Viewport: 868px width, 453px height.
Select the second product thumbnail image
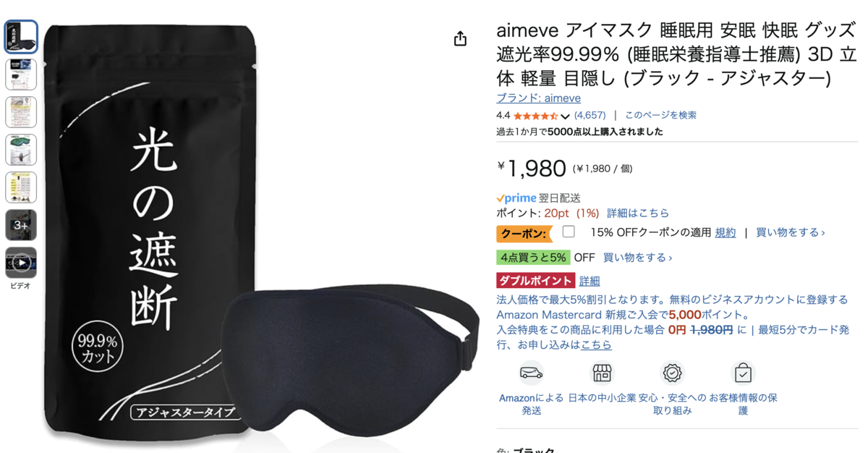tap(21, 75)
